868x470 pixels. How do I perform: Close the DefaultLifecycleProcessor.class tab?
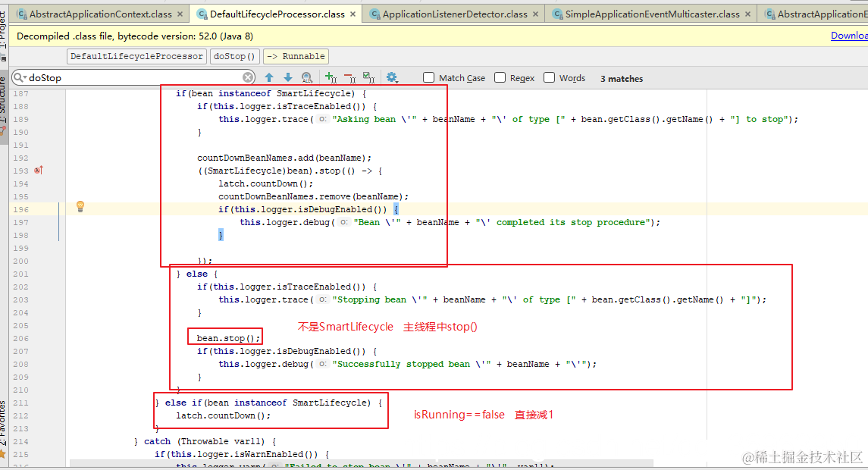[353, 14]
